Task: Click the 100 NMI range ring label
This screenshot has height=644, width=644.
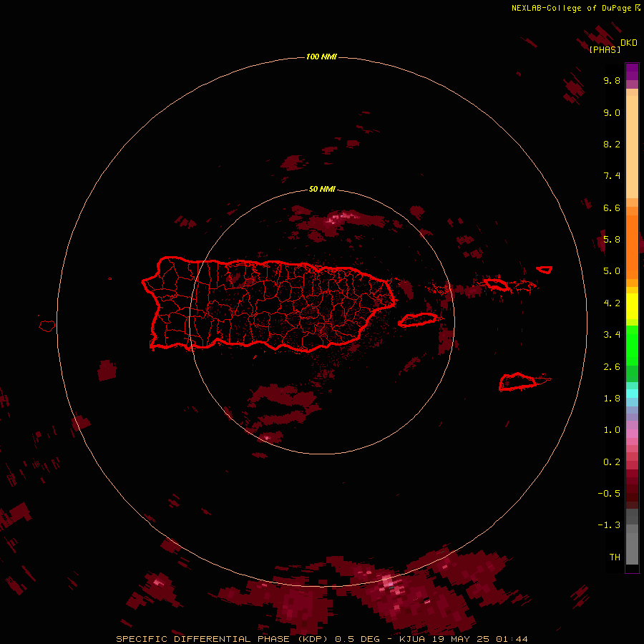Action: tap(321, 57)
